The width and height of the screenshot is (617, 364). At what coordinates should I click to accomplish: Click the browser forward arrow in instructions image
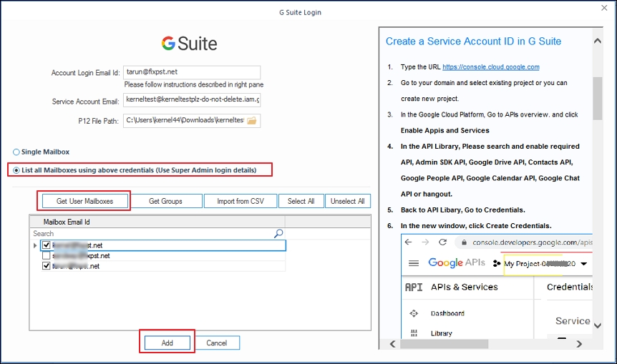point(425,242)
